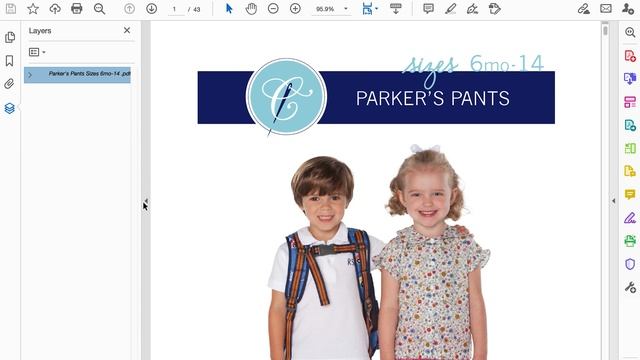
Task: Open the draw markup pencil tool
Action: [472, 9]
